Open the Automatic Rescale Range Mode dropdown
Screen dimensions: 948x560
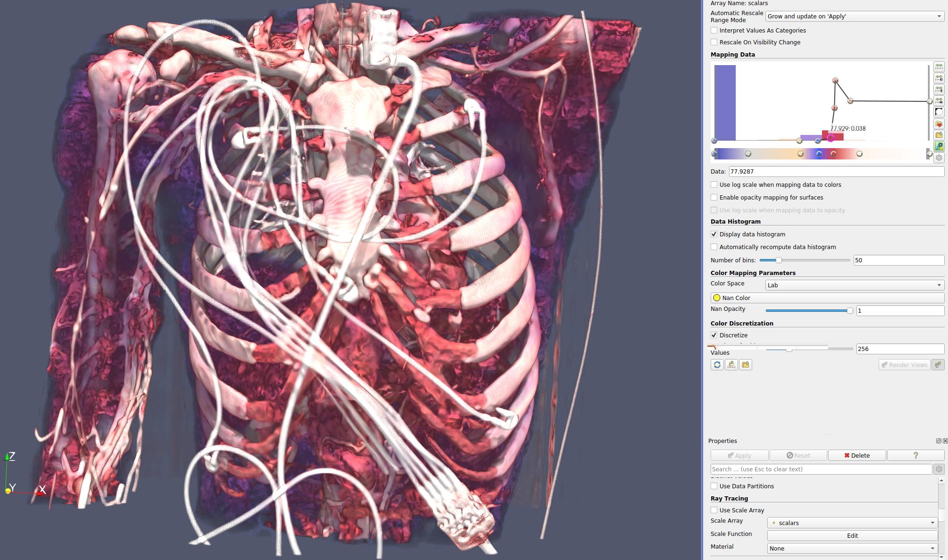pyautogui.click(x=854, y=16)
